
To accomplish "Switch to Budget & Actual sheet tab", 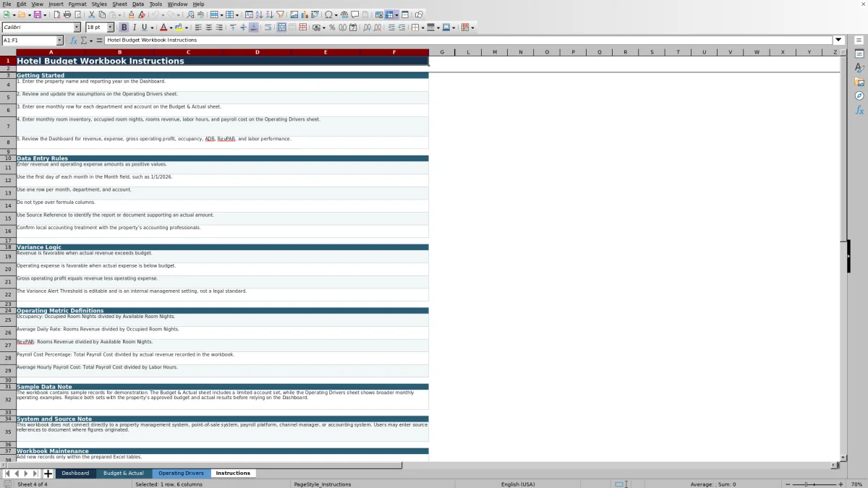I will [x=124, y=474].
